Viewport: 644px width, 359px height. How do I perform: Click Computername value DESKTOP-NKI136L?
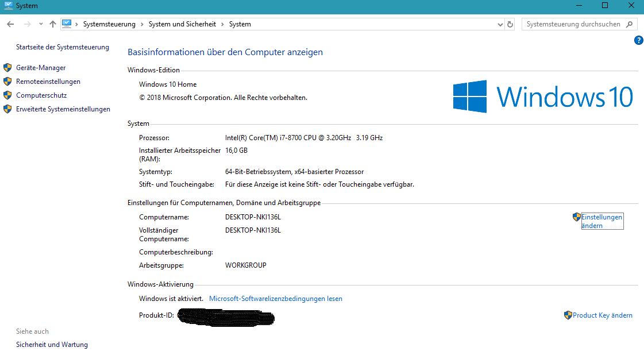(253, 217)
